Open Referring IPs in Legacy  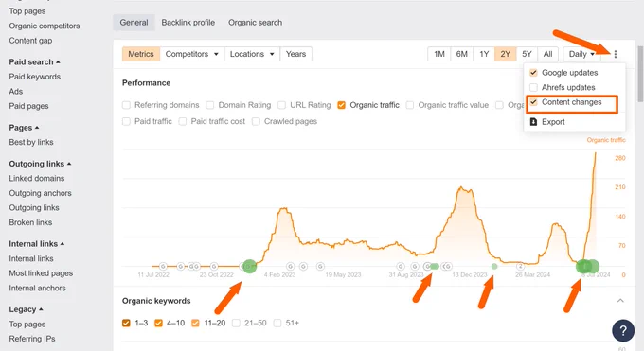[32, 339]
